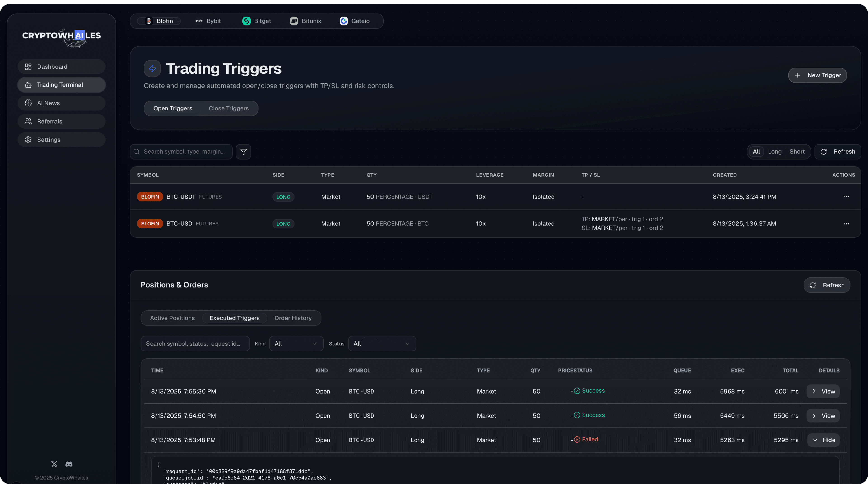
Task: Open actions menu for BTC-USD trigger
Action: [x=846, y=224]
